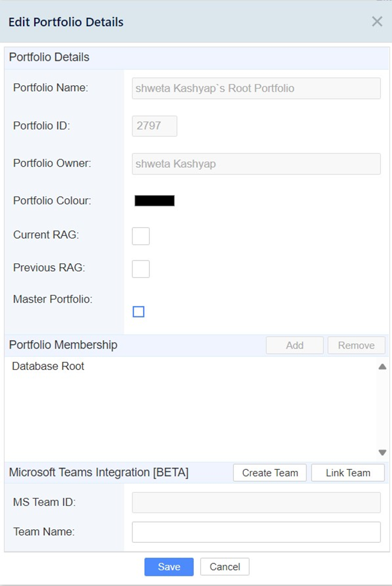The width and height of the screenshot is (392, 586).
Task: Select the Previous RAG box
Action: (141, 269)
